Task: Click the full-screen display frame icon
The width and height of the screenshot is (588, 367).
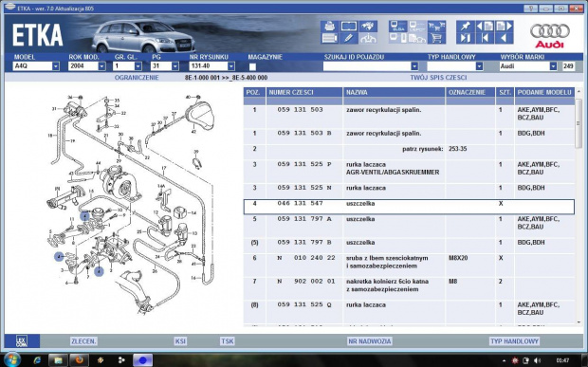Action: (x=349, y=27)
